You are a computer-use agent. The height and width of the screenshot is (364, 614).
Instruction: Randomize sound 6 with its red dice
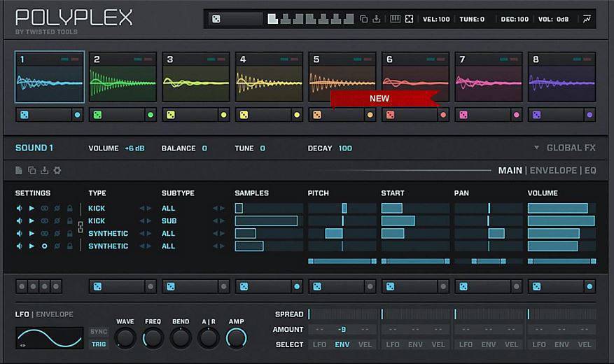tap(390, 115)
